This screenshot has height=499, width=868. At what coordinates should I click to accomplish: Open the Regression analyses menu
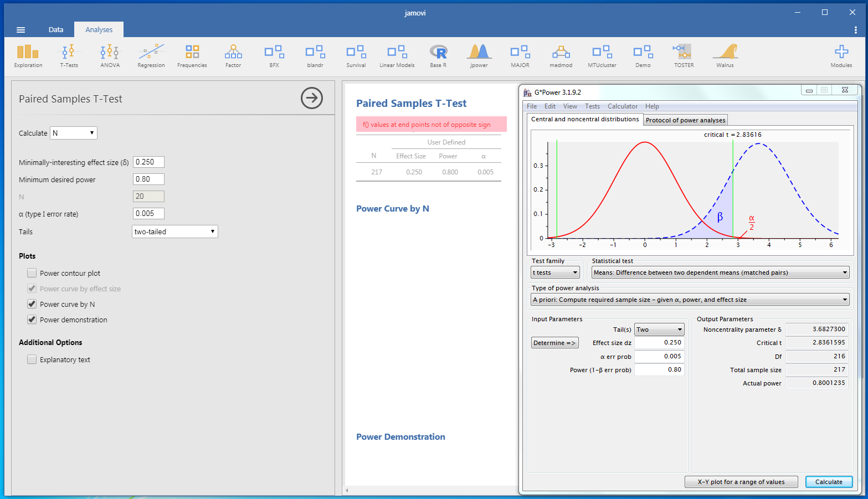[x=151, y=56]
